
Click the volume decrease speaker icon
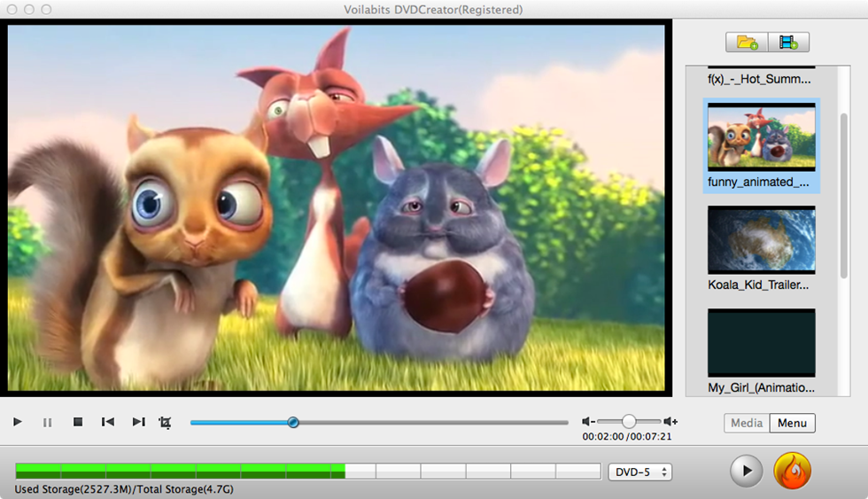pyautogui.click(x=588, y=422)
